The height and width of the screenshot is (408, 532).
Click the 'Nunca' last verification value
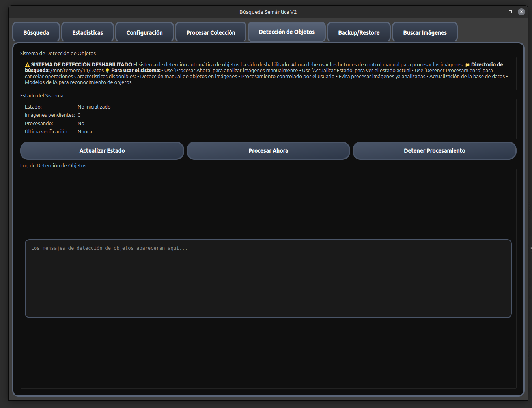(x=85, y=132)
